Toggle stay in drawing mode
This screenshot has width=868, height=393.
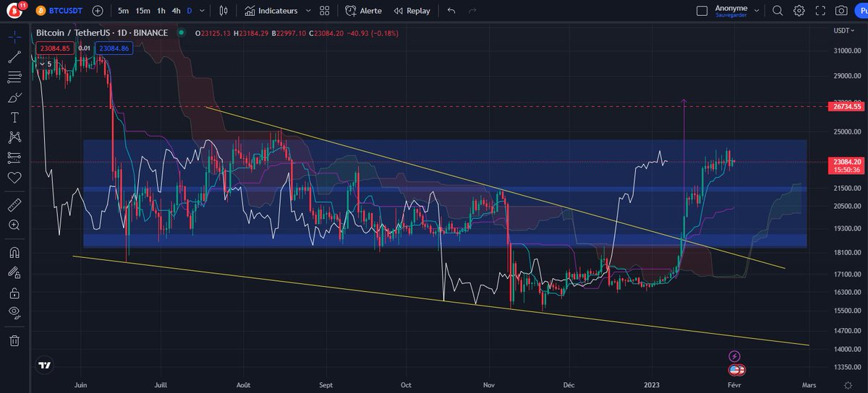pyautogui.click(x=14, y=273)
